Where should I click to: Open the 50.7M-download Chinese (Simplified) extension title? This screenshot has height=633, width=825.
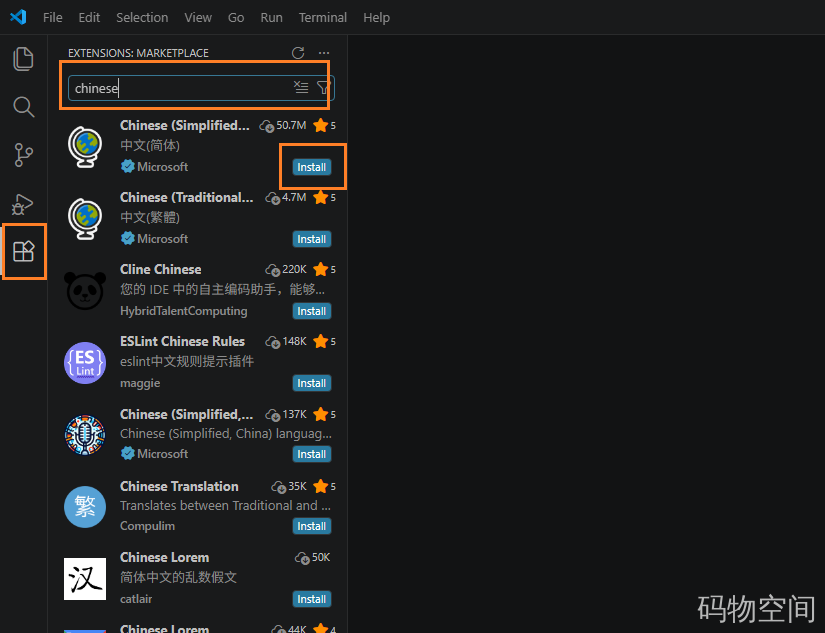point(185,125)
